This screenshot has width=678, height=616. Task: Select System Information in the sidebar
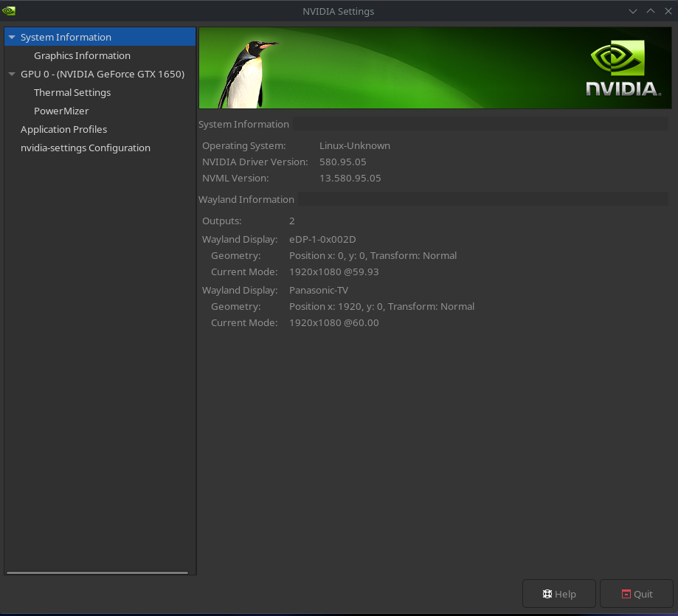click(x=66, y=36)
